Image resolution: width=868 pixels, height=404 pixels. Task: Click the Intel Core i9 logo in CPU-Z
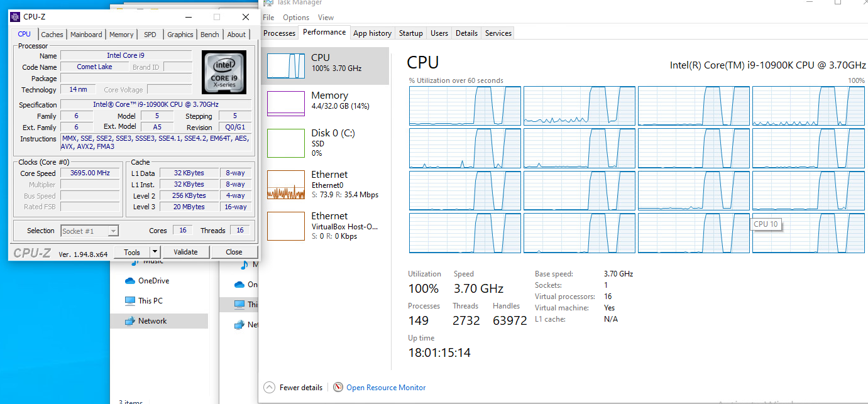point(224,72)
